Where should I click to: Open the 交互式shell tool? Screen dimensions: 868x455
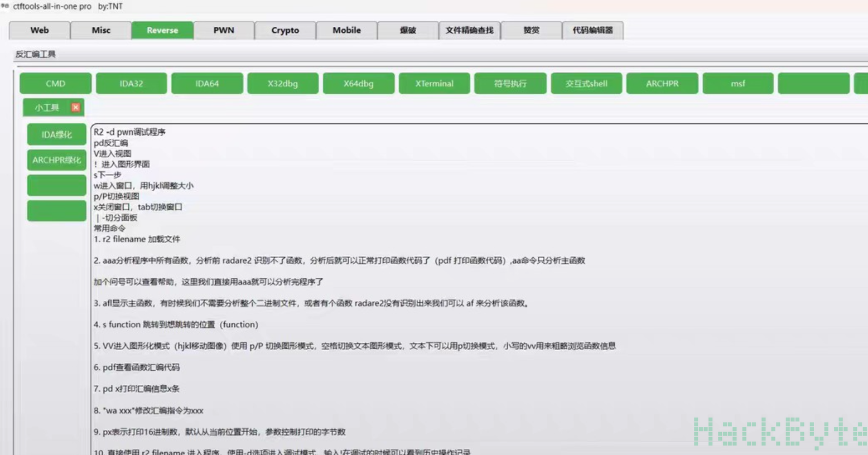pyautogui.click(x=586, y=83)
